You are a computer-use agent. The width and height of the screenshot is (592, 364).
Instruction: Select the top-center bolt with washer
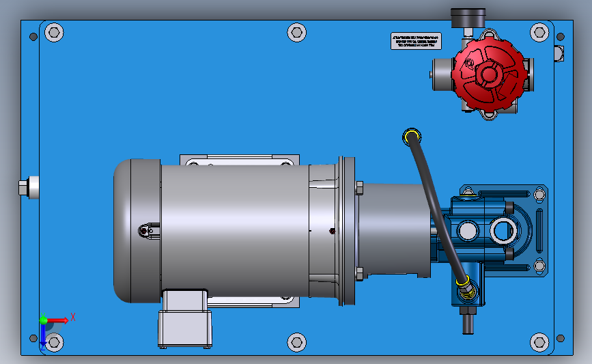[x=297, y=33]
